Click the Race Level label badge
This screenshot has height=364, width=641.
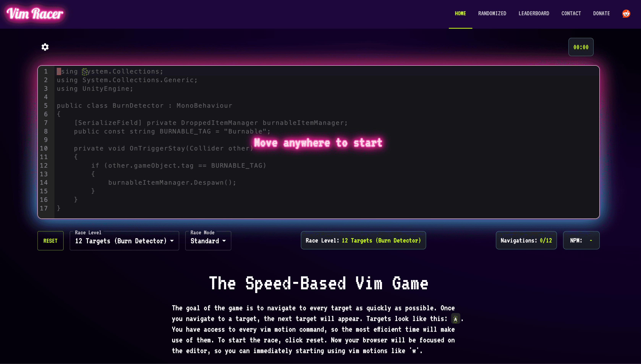[x=363, y=240]
